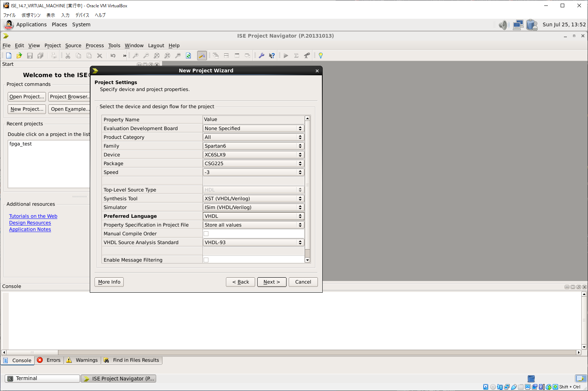The height and width of the screenshot is (391, 588).
Task: Click the Undo arrow toolbar icon
Action: pyautogui.click(x=113, y=56)
